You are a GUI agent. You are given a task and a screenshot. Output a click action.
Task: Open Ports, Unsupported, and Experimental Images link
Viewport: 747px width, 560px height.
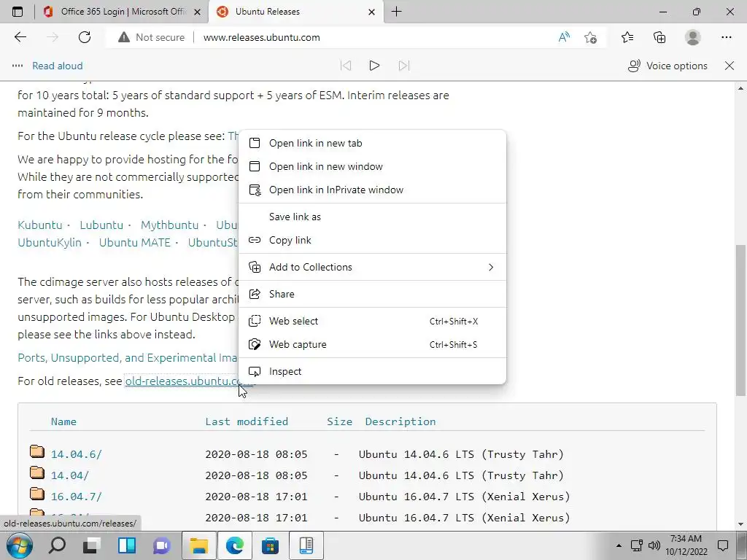tap(128, 357)
